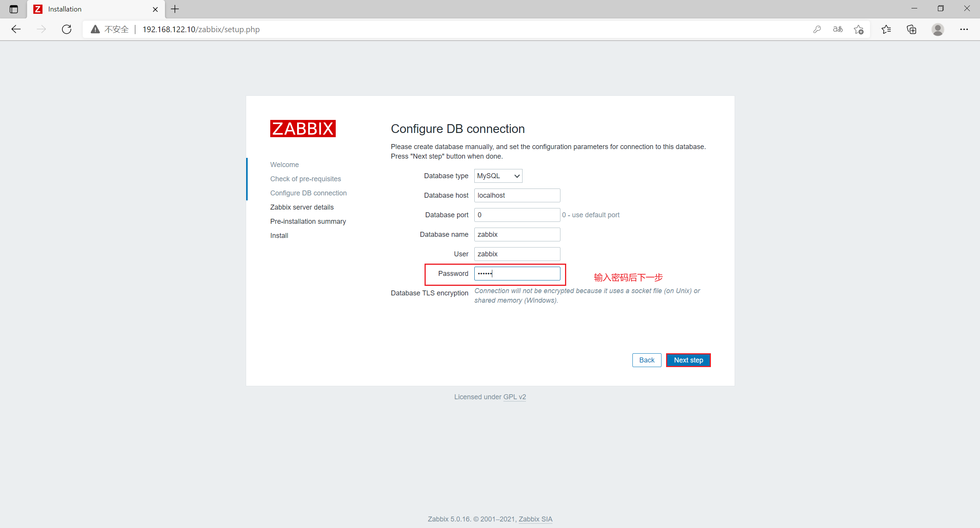Click the Database host field

[517, 195]
